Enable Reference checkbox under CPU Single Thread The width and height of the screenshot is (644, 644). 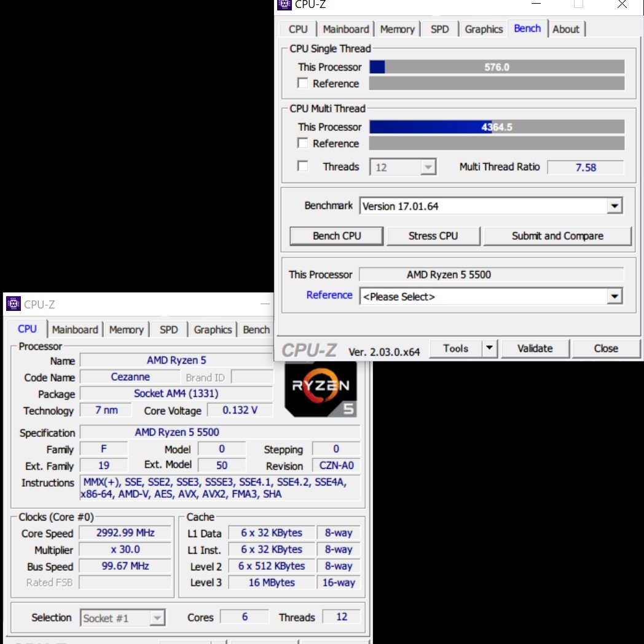point(303,84)
